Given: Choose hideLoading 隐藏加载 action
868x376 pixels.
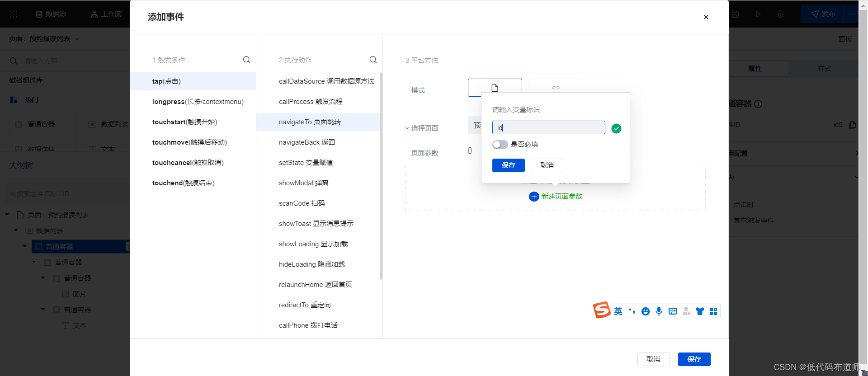Looking at the screenshot, I should 318,264.
